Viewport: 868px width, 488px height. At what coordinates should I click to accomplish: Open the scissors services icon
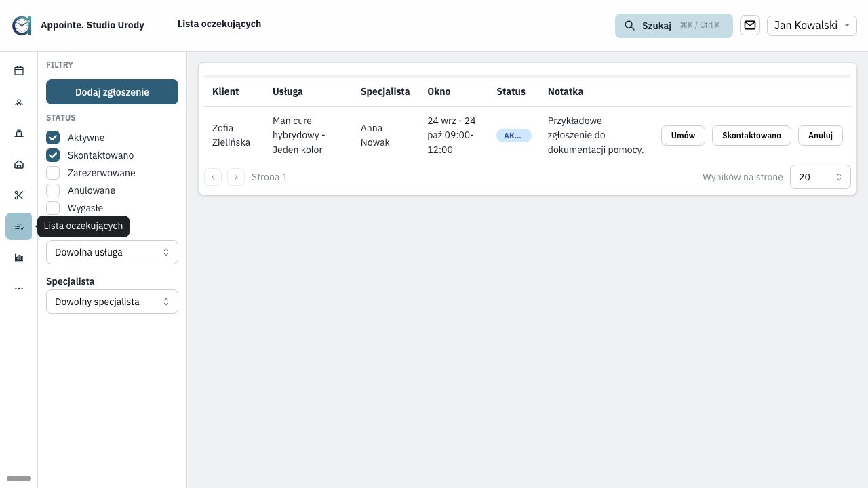click(x=19, y=195)
